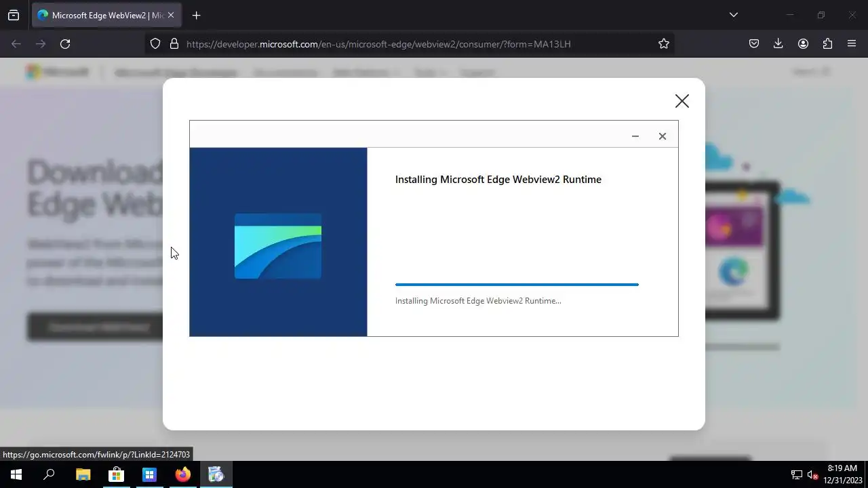This screenshot has height=488, width=868.
Task: Open the Save to Pocket icon
Action: pyautogui.click(x=754, y=44)
